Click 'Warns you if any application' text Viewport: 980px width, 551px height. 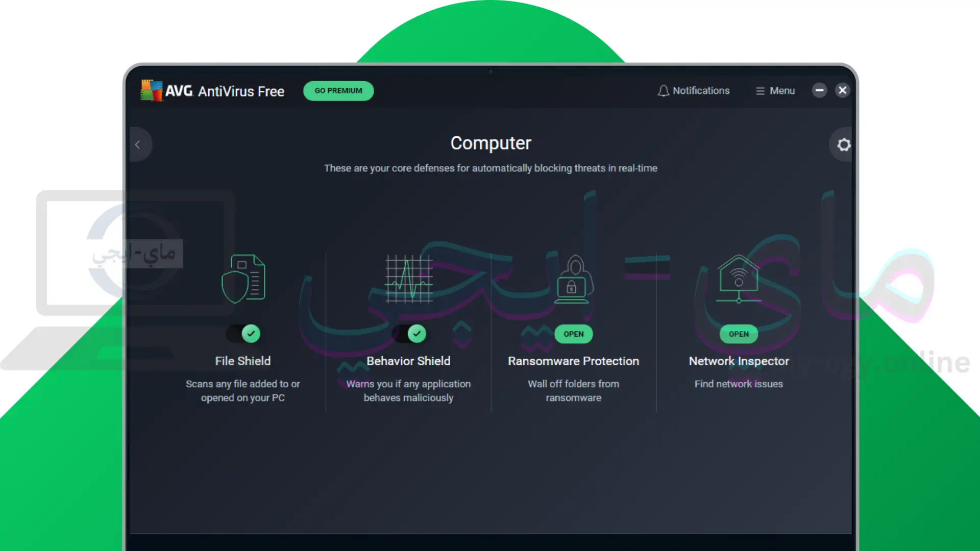pos(408,391)
